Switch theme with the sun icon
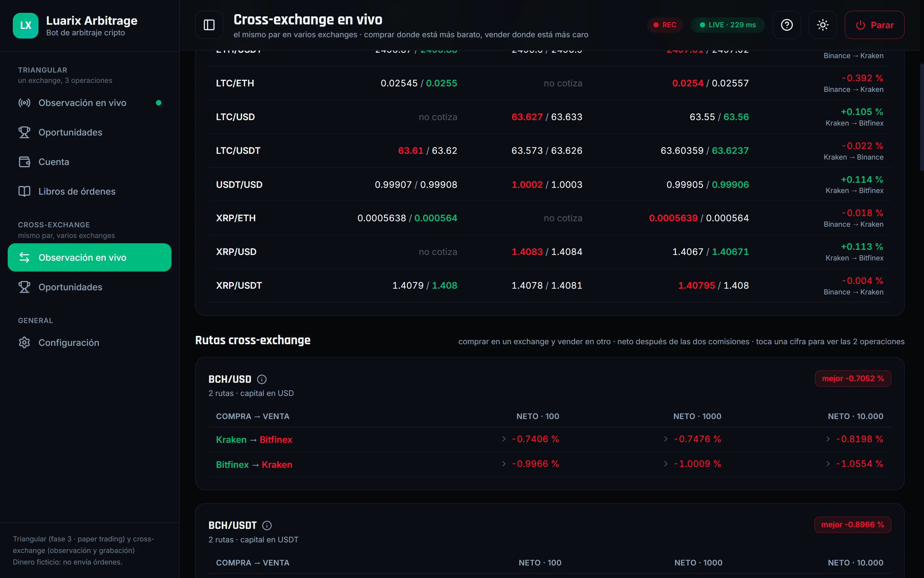Screen dimensions: 924x578 (822, 25)
